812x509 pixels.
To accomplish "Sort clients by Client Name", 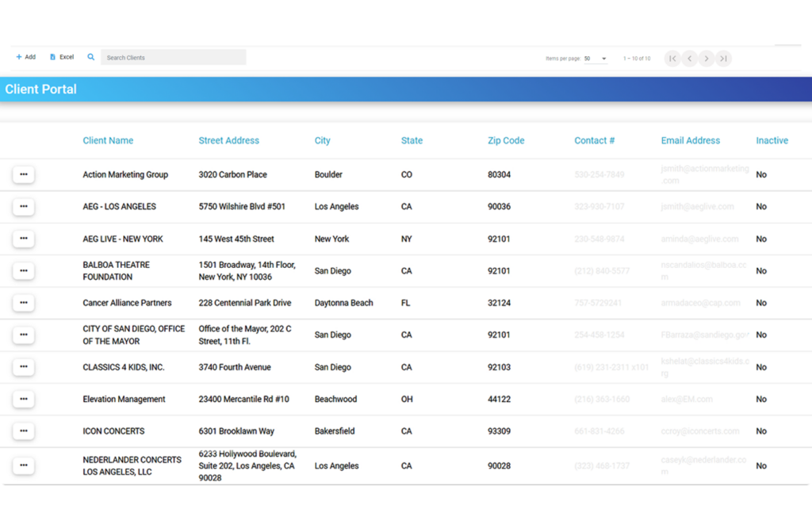I will (108, 140).
